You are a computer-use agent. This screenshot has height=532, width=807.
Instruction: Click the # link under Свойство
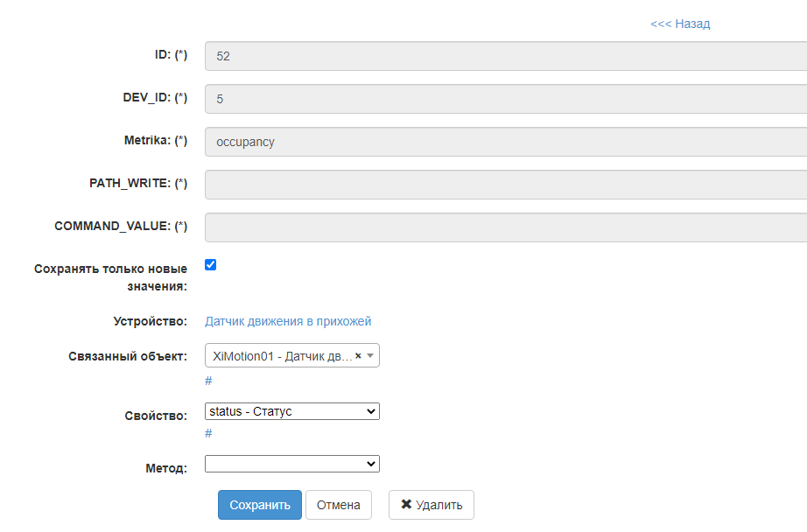tap(208, 433)
